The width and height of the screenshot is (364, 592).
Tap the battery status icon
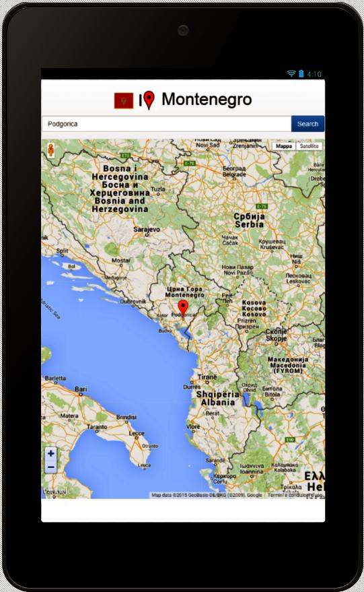click(301, 73)
